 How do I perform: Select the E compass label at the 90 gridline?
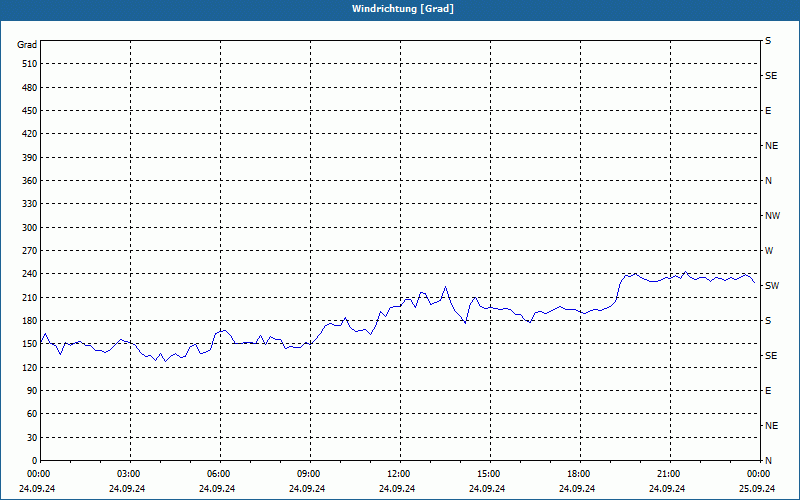pos(768,391)
